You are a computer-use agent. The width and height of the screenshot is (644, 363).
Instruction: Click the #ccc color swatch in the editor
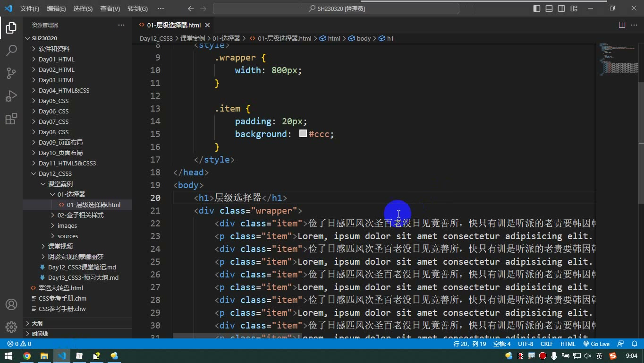coord(303,134)
